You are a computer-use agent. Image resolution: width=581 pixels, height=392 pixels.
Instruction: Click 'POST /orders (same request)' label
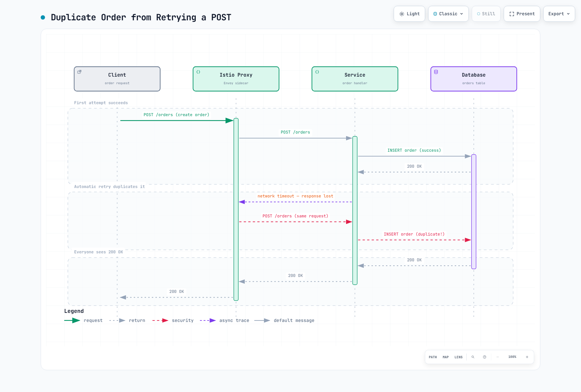click(295, 216)
